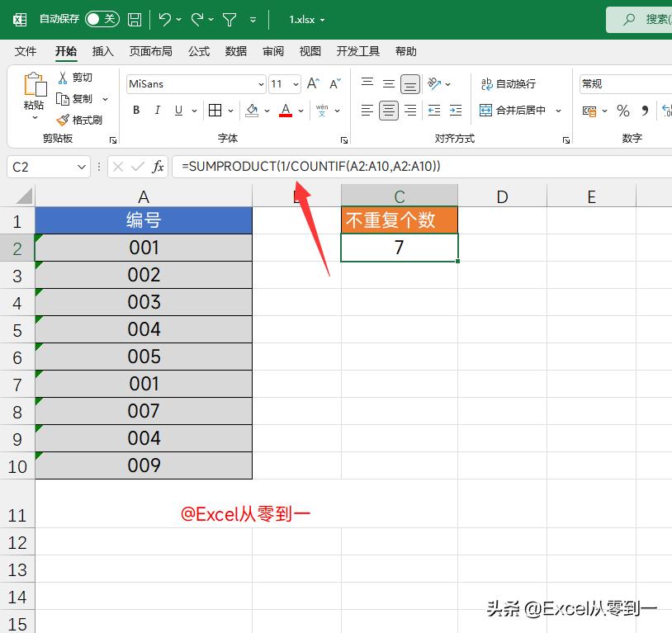The image size is (672, 633).
Task: Click the Save icon in quick access toolbar
Action: pos(133,18)
